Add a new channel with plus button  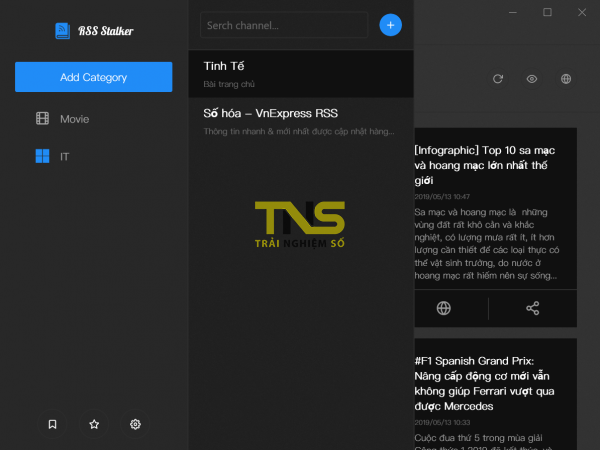[390, 25]
